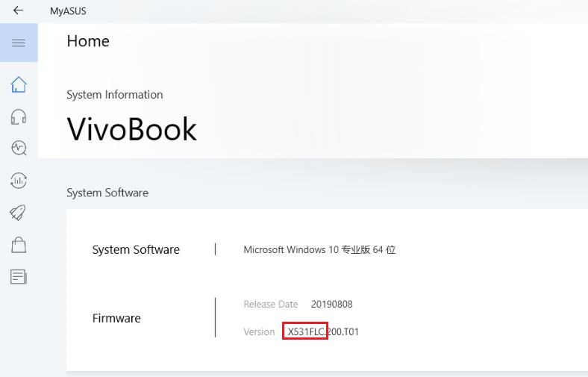
Task: Open the rocket icon in sidebar
Action: (19, 213)
